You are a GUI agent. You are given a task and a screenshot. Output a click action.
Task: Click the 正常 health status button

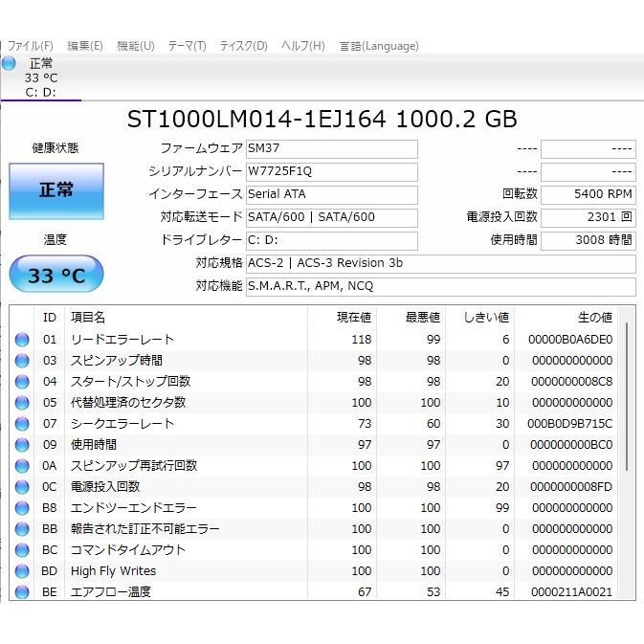coord(56,191)
